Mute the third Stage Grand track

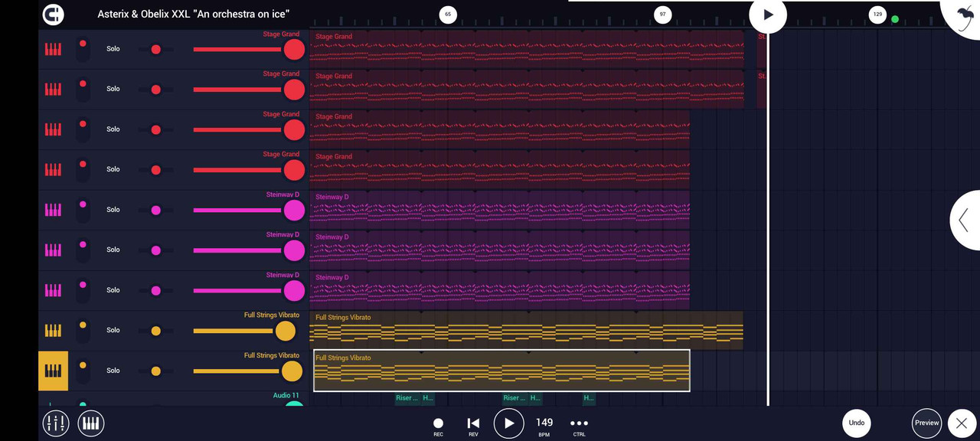(x=83, y=129)
